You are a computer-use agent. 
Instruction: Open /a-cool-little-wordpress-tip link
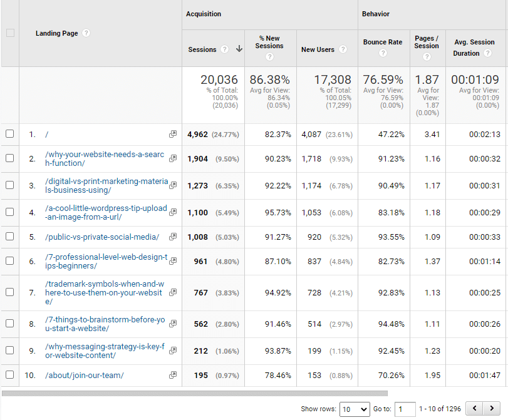pos(106,212)
